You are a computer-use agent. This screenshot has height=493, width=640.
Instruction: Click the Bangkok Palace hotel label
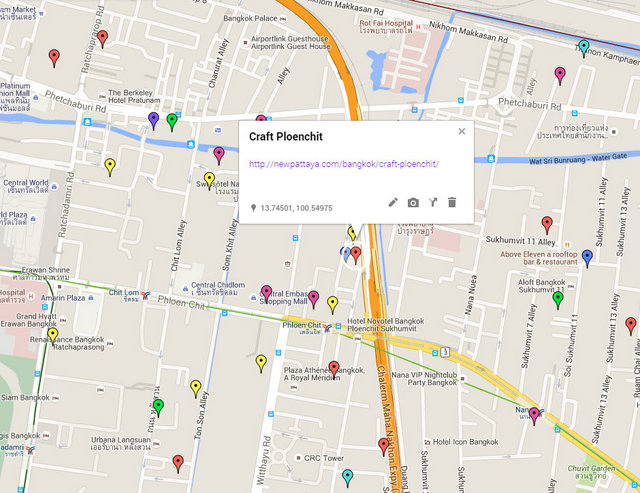click(x=250, y=18)
